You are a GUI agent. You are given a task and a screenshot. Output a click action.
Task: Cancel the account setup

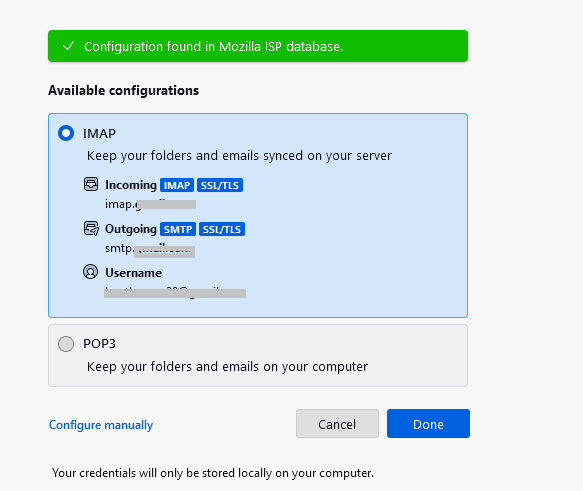337,424
